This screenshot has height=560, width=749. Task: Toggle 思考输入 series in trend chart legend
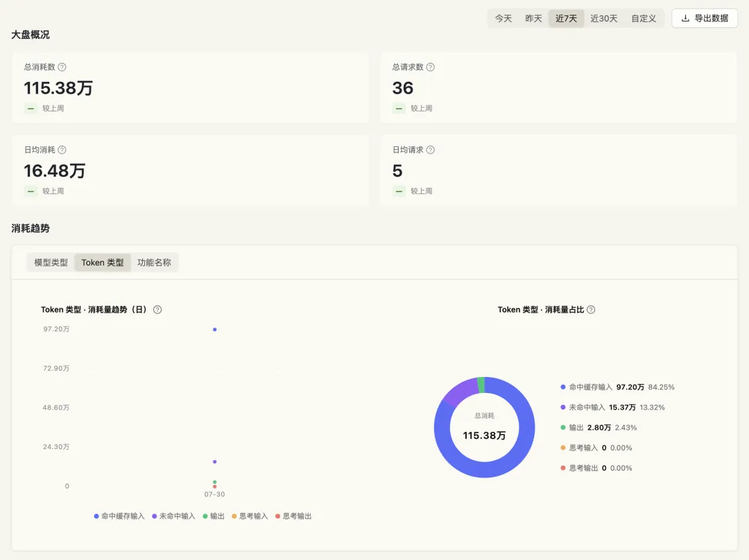(x=250, y=516)
